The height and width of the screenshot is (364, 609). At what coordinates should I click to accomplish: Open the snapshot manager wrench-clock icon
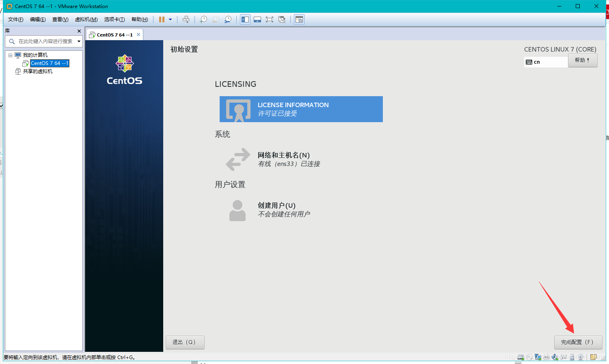[x=228, y=19]
